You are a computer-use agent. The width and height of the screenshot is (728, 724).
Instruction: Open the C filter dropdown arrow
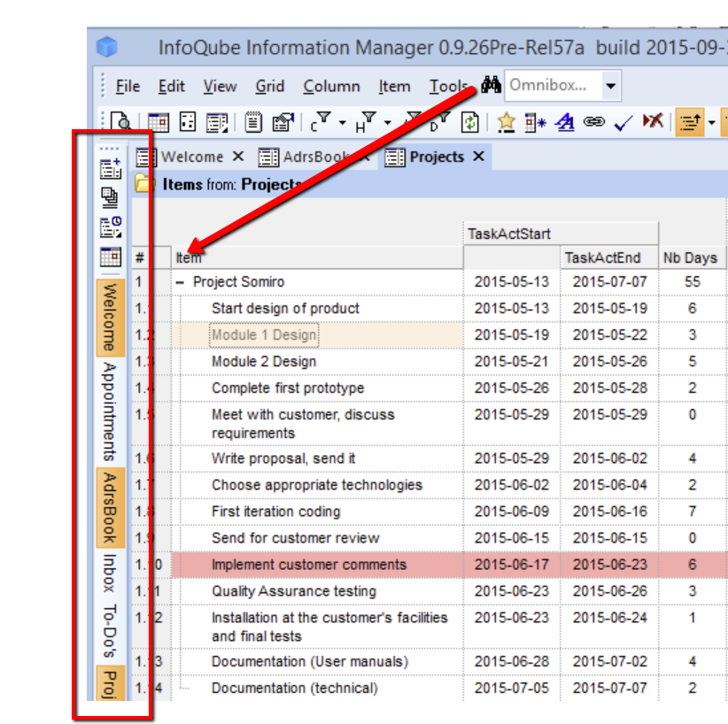point(342,122)
